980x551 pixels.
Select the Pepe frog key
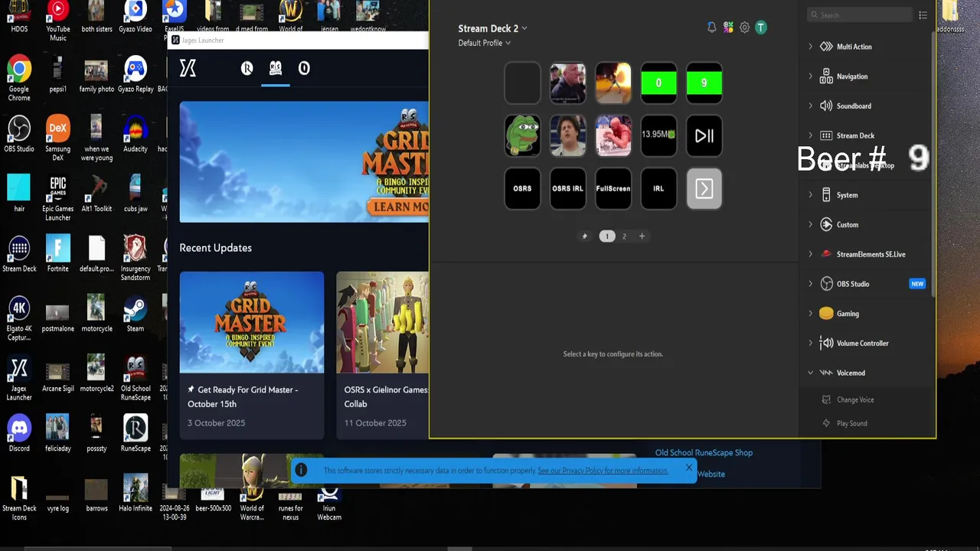click(x=522, y=135)
